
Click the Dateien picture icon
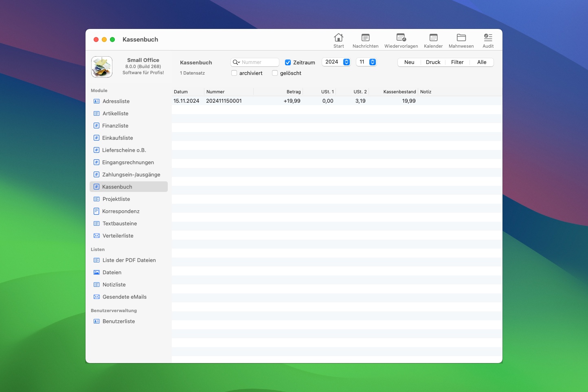click(x=97, y=272)
